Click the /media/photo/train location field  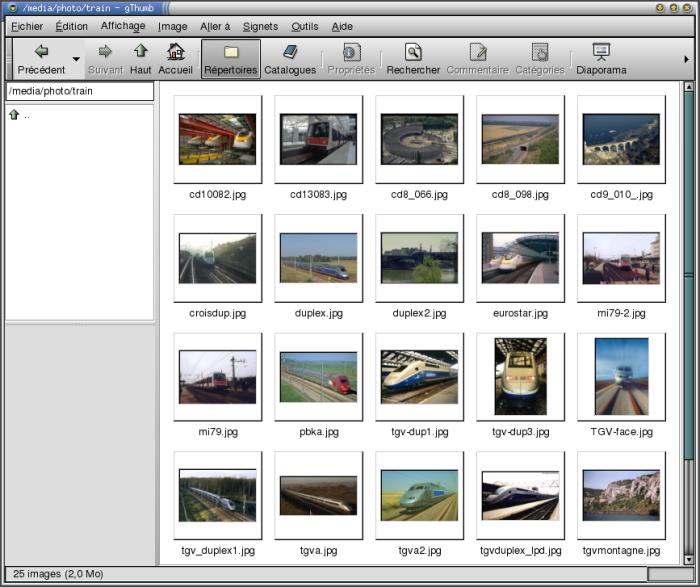pos(80,91)
